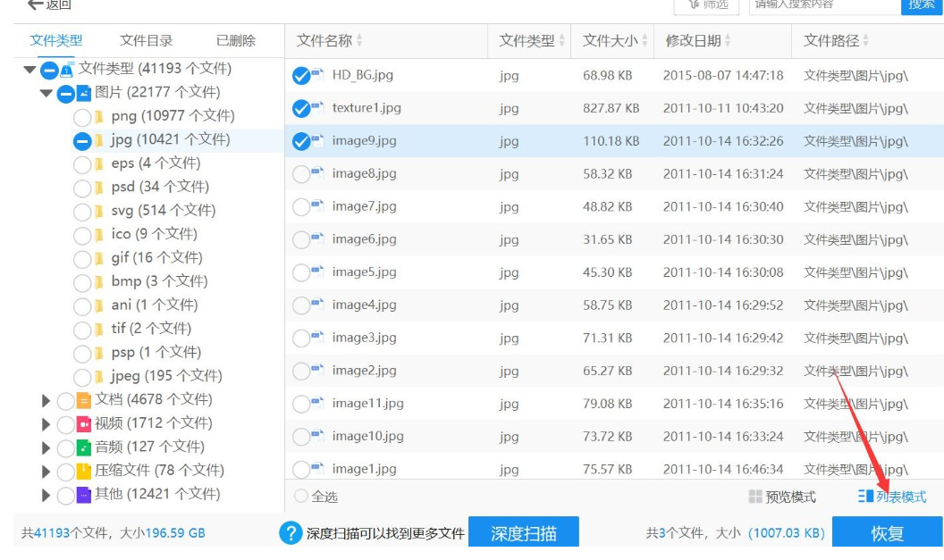The width and height of the screenshot is (944, 560).
Task: Expand the 文档 tree node
Action: pos(46,400)
